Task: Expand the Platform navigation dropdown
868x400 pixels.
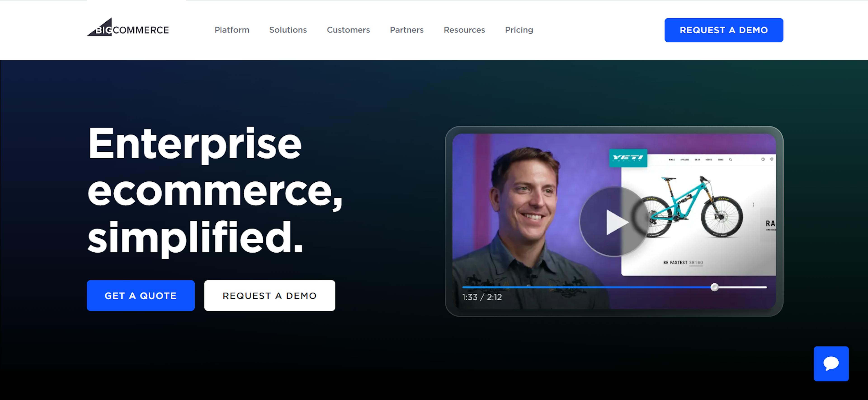Action: [x=232, y=30]
